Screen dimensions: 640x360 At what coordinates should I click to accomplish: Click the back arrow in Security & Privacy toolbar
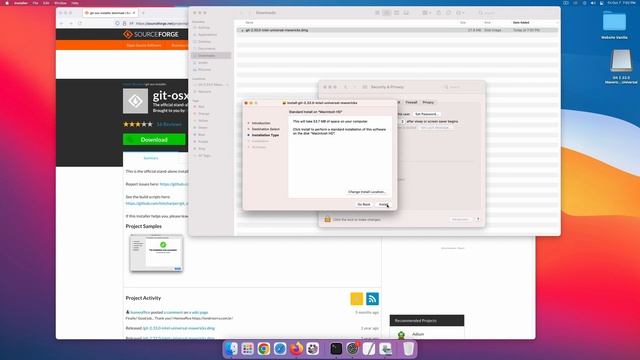(345, 87)
